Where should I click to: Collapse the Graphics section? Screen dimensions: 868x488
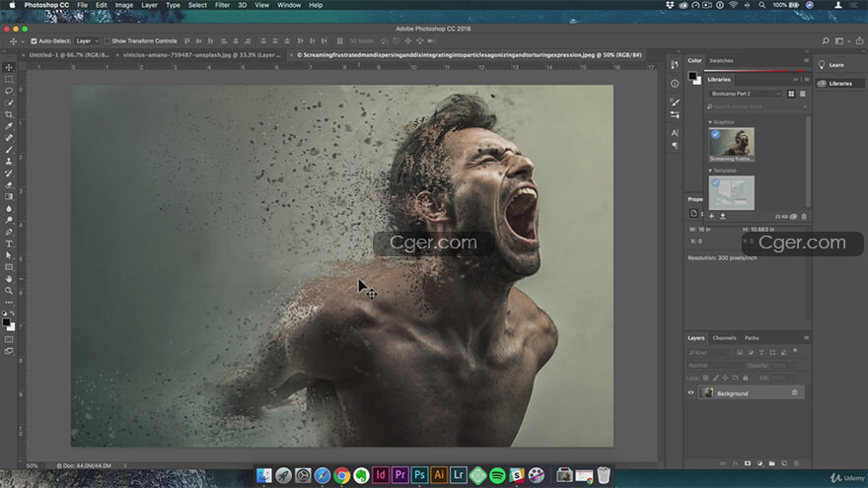tap(710, 121)
